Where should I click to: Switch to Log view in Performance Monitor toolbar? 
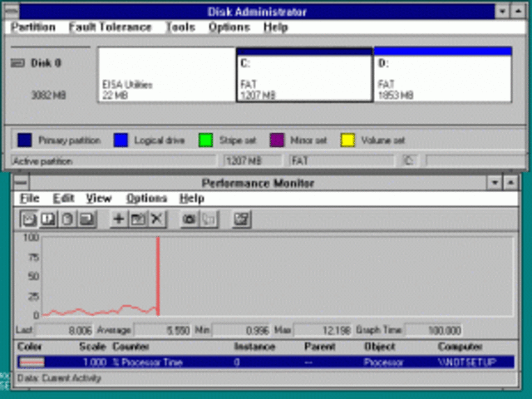[x=67, y=219]
